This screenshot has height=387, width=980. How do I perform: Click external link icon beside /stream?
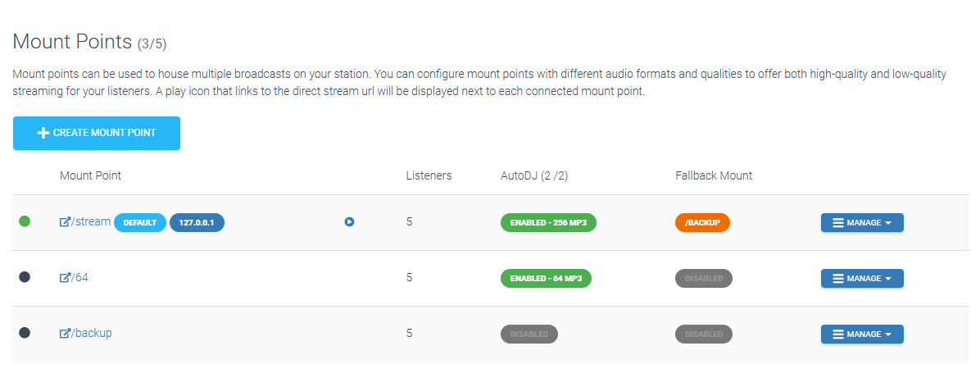point(65,221)
